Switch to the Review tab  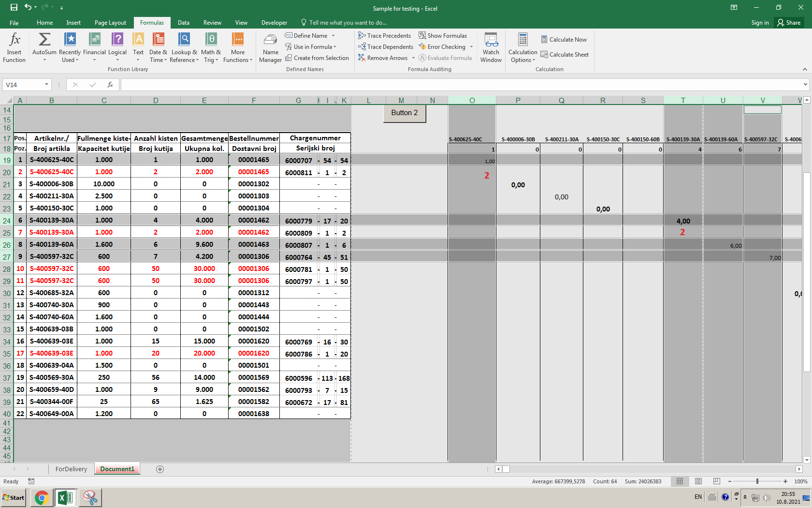coord(212,23)
